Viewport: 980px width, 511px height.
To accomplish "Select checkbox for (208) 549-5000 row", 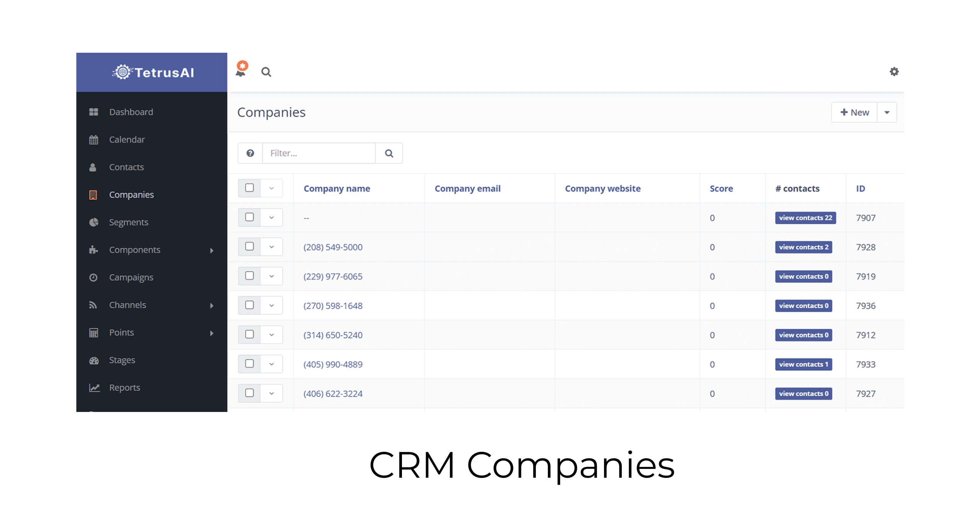I will pos(249,246).
